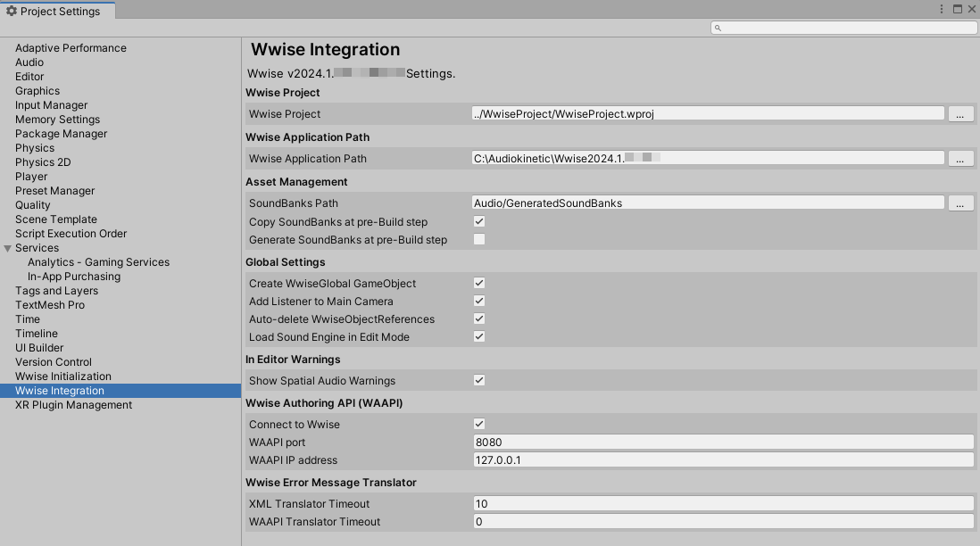This screenshot has height=546, width=980.
Task: Open Wwise Initialization settings
Action: click(63, 376)
